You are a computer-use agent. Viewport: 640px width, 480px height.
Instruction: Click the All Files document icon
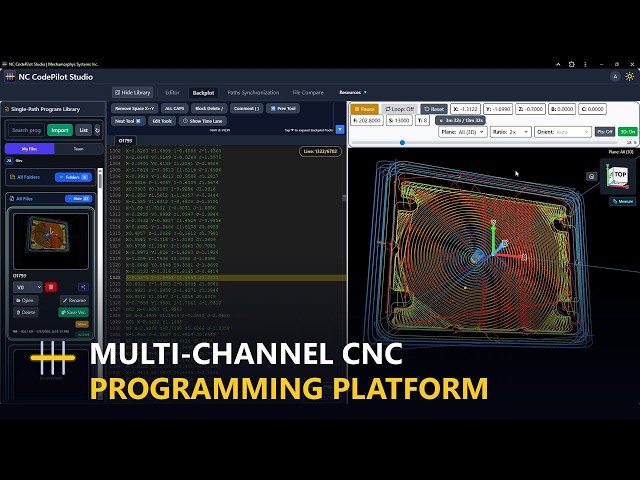pyautogui.click(x=12, y=199)
